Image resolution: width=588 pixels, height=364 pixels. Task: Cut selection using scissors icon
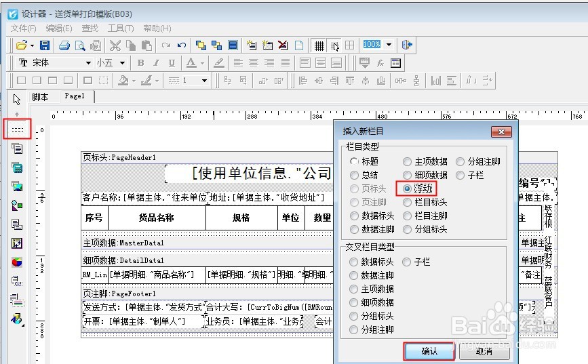115,45
